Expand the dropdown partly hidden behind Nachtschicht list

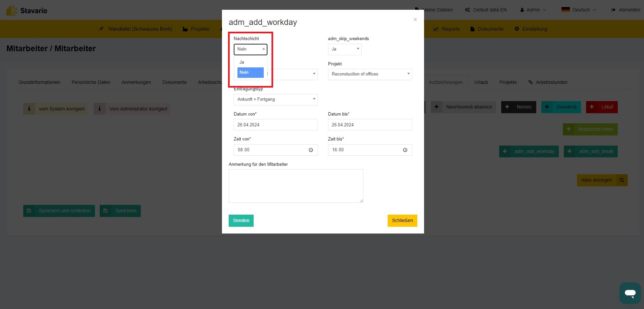click(x=293, y=74)
